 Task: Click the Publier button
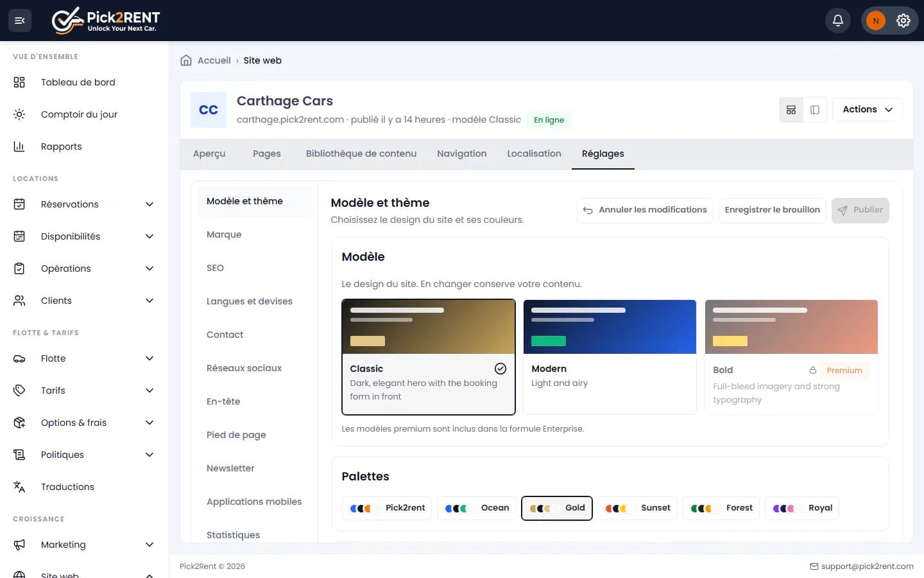click(860, 211)
